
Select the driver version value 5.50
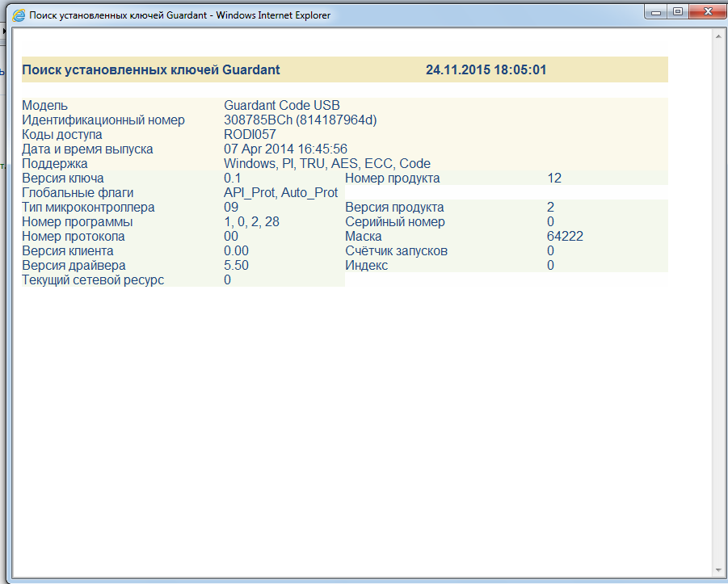[x=236, y=266]
